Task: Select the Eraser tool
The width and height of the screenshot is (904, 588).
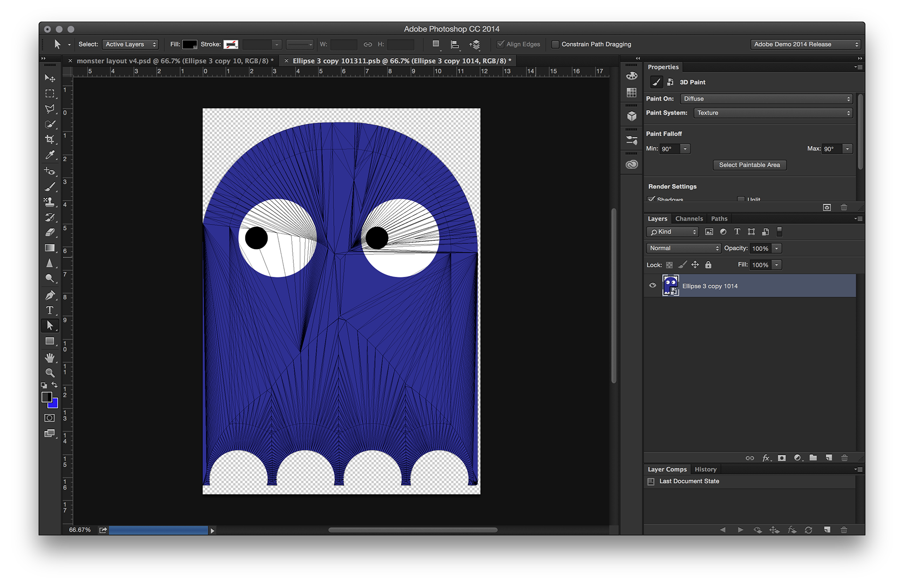Action: [x=49, y=233]
